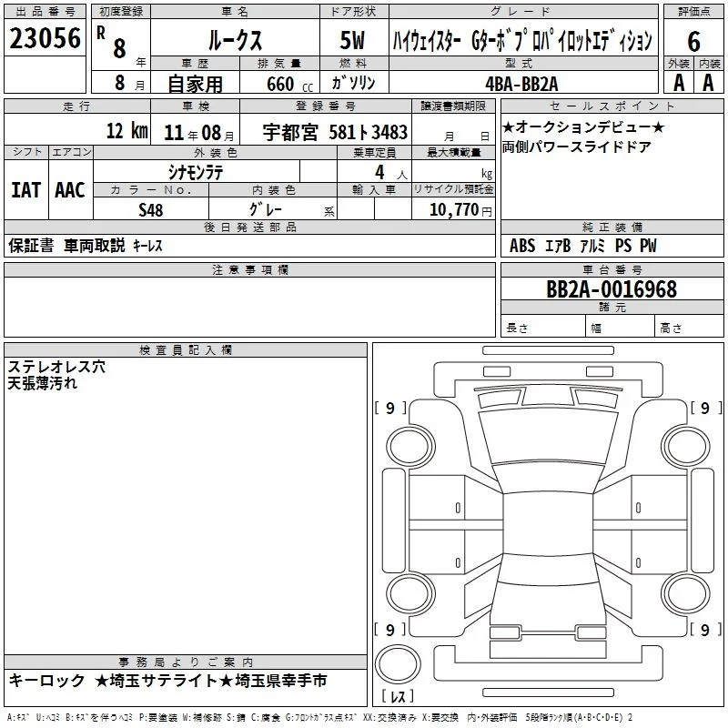The height and width of the screenshot is (728, 728).
Task: Select inspector note 天張薄汚れ
Action: tap(43, 383)
